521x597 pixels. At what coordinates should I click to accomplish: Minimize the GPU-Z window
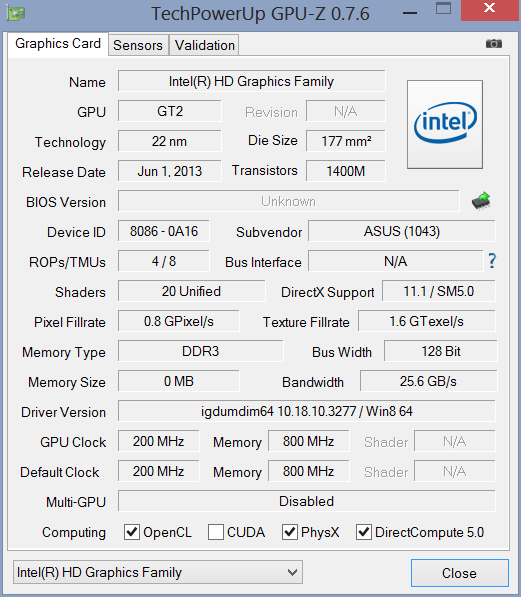click(410, 13)
